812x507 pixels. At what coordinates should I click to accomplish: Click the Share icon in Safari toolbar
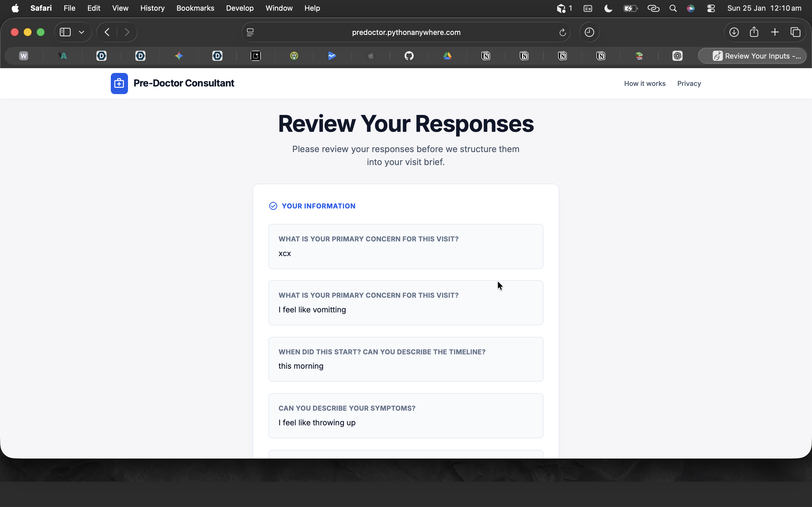click(754, 32)
